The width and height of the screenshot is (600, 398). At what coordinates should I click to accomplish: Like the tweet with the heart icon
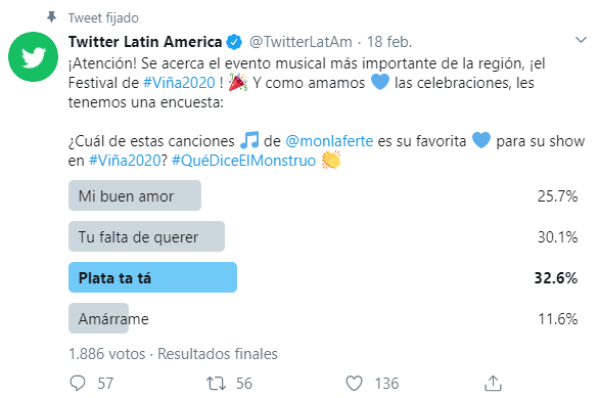point(354,383)
